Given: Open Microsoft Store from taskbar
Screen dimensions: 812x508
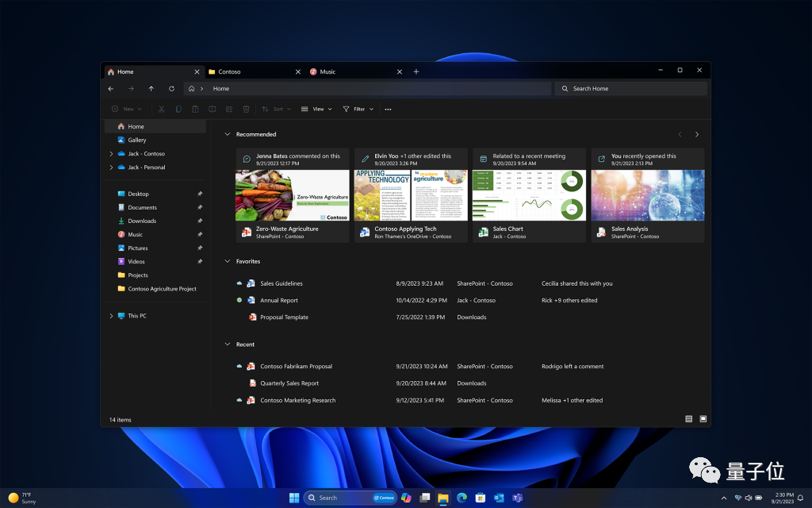Looking at the screenshot, I should click(x=481, y=498).
